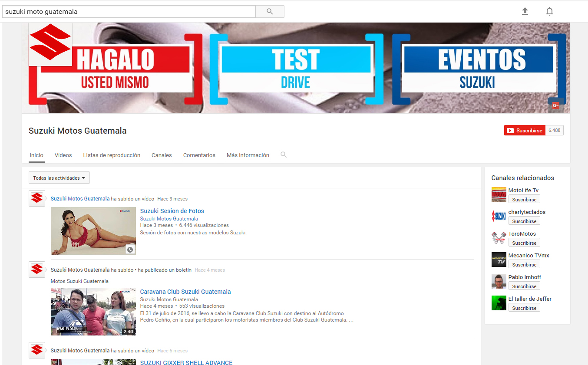Click Watch Later clock on Sesion de Fotos thumbnail
588x365 pixels.
pos(130,250)
